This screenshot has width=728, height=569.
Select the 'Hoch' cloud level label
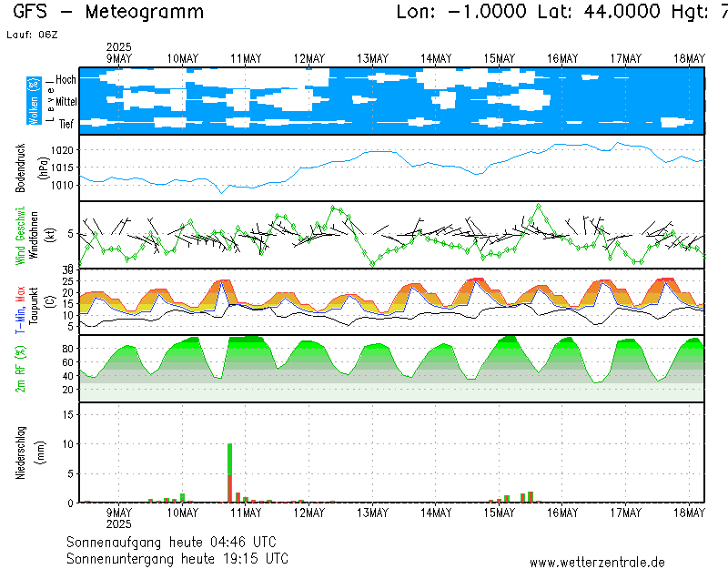66,79
